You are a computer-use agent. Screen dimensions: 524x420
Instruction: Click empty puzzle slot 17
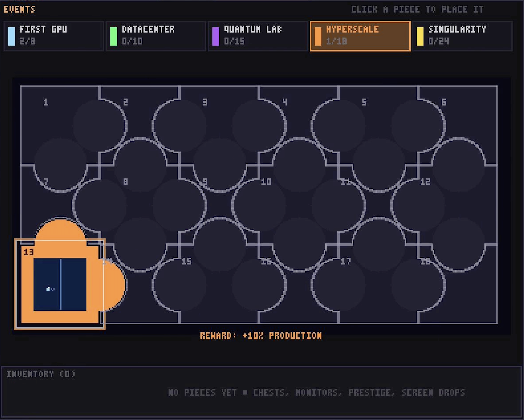[x=378, y=284]
